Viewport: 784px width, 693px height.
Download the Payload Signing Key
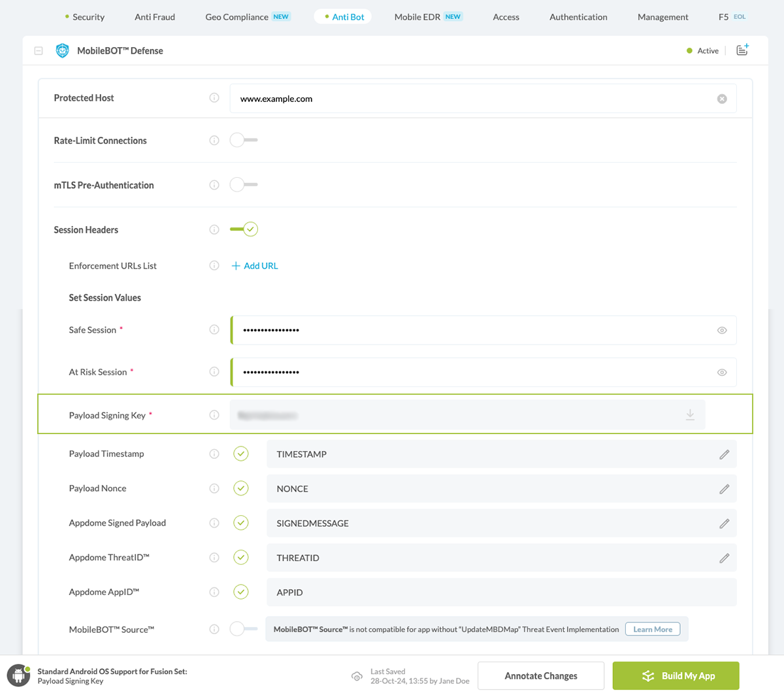click(x=690, y=415)
